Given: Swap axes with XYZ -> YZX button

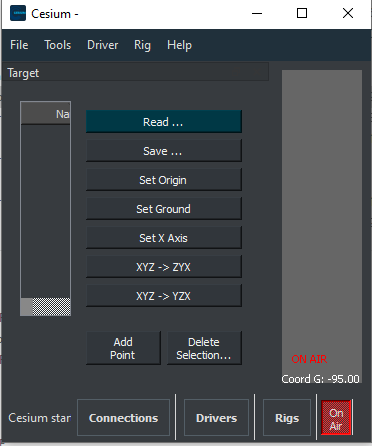Looking at the screenshot, I should 164,296.
